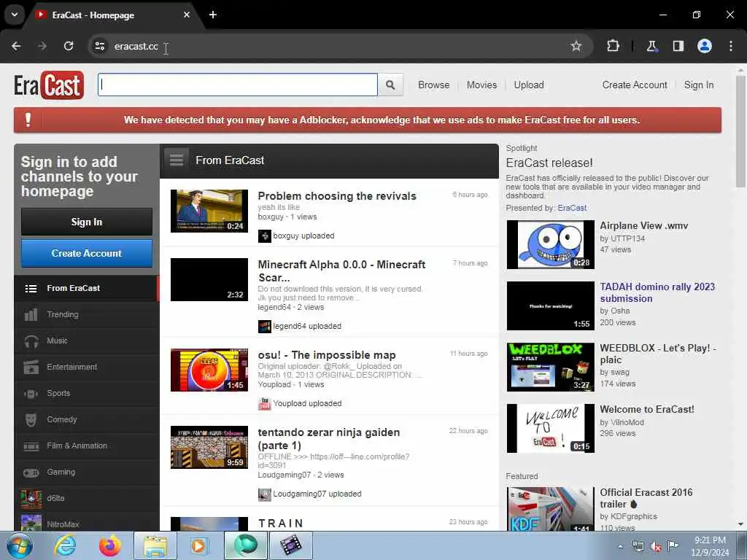Open TADAH domino rally 2023 submission
The image size is (747, 560).
[657, 292]
